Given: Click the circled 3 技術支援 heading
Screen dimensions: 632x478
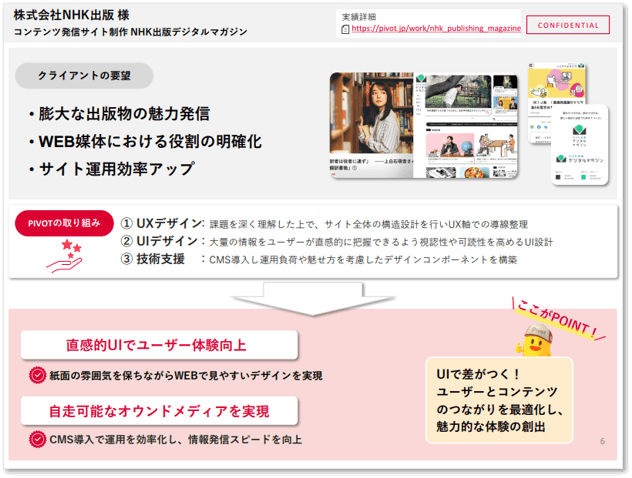Looking at the screenshot, I should [153, 259].
